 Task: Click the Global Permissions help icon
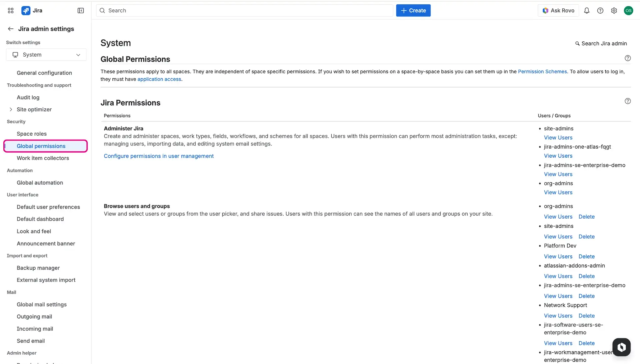click(628, 58)
